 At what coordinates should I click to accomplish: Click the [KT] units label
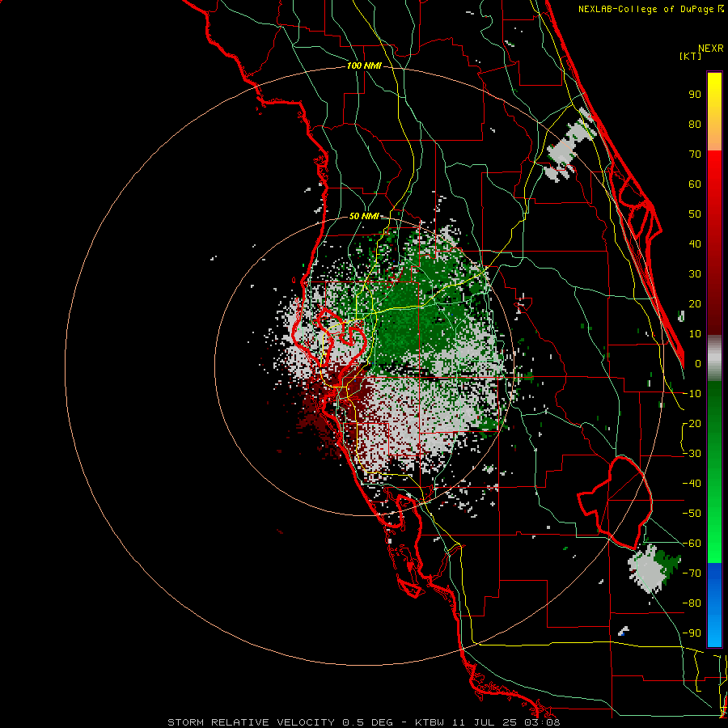tap(691, 56)
